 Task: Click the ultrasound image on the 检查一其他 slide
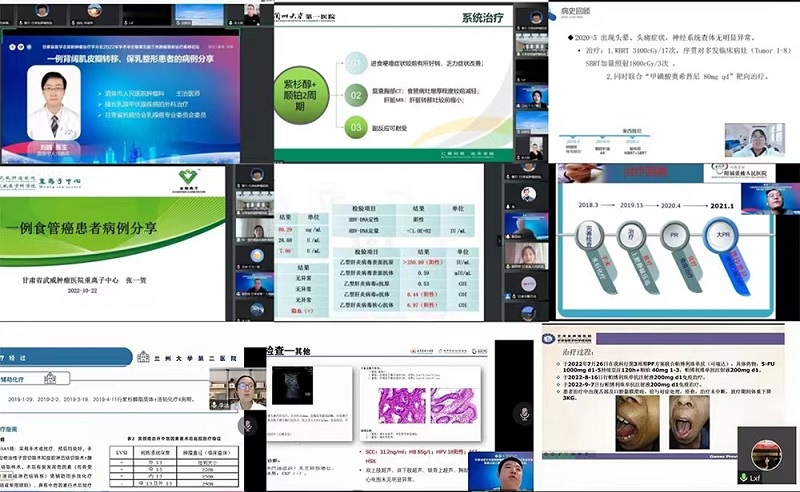292,385
